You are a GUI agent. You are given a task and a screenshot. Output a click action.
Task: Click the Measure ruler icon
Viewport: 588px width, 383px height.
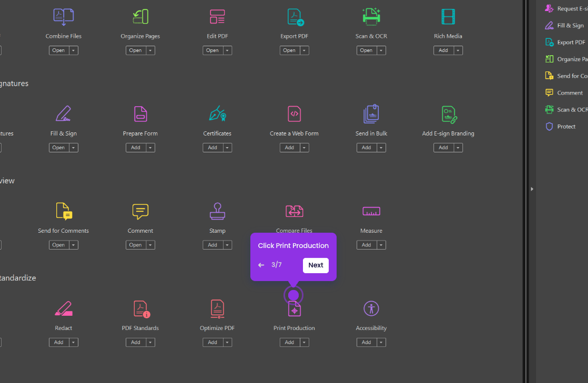pyautogui.click(x=371, y=211)
